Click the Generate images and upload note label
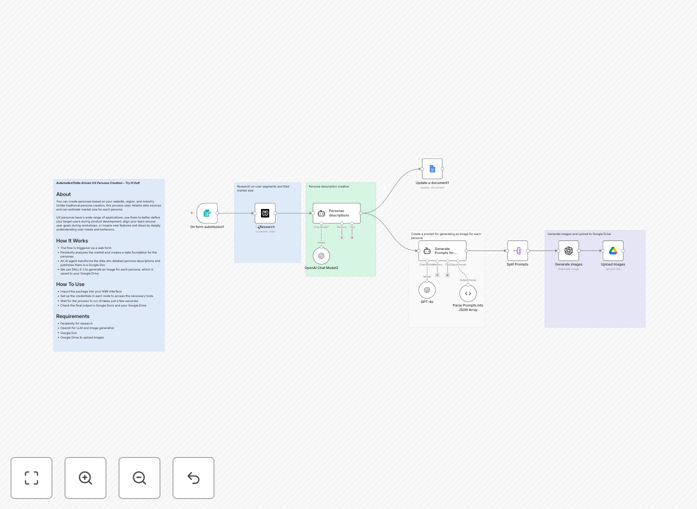The height and width of the screenshot is (509, 697). pos(579,234)
